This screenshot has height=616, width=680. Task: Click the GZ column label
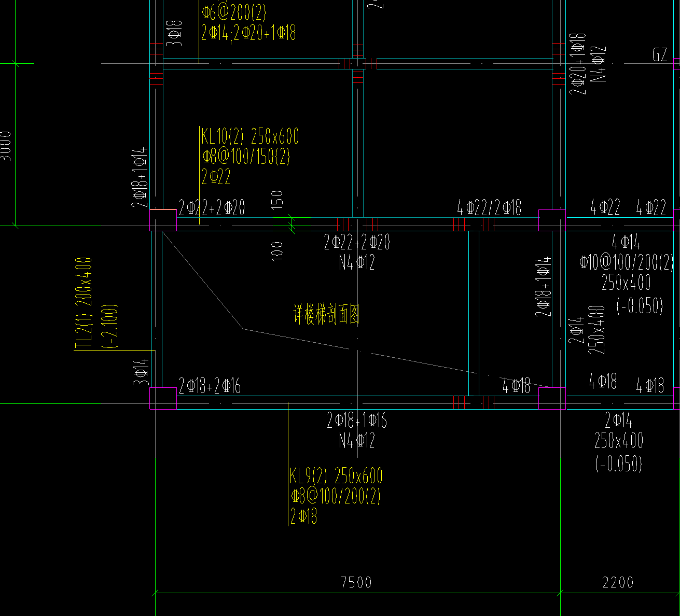point(660,55)
